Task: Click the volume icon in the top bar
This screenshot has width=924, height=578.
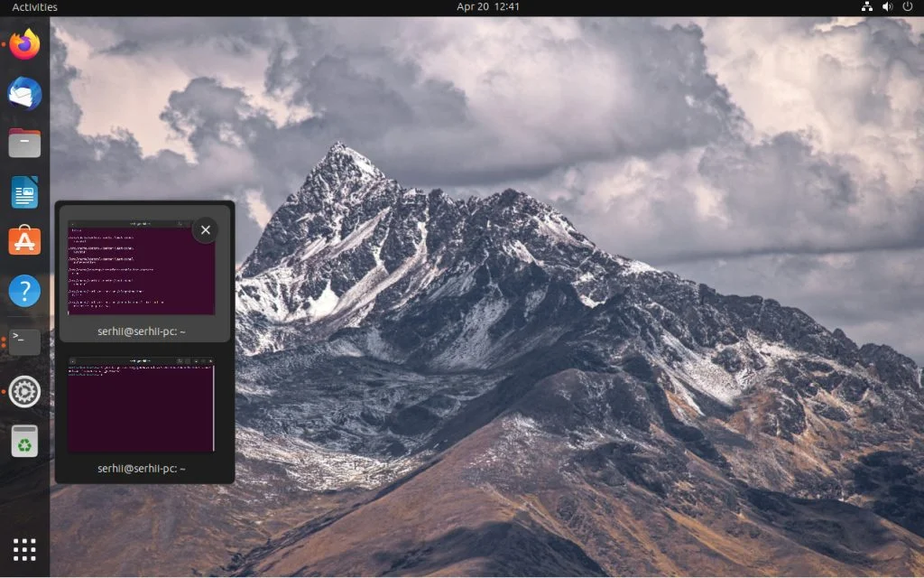Action: pos(885,6)
